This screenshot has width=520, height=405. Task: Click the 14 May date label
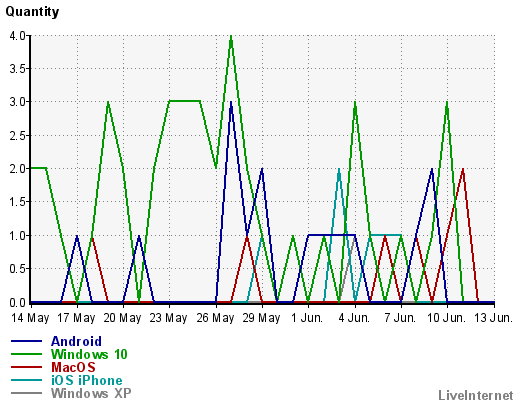tap(30, 318)
